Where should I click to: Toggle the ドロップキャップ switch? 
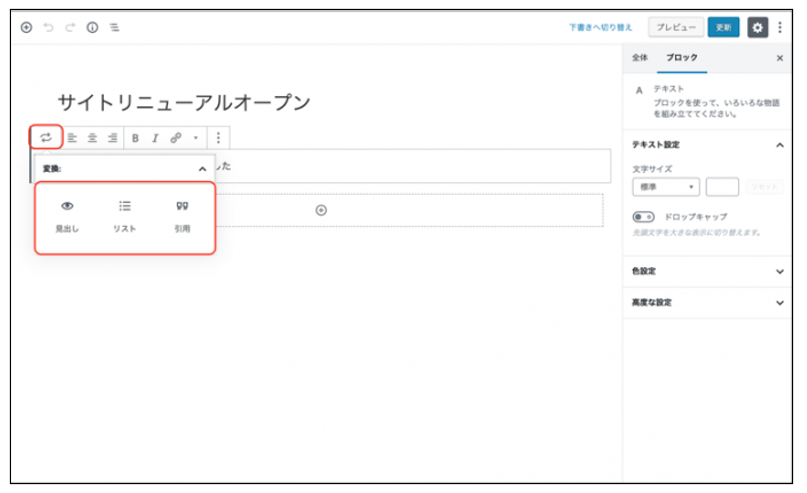[643, 216]
